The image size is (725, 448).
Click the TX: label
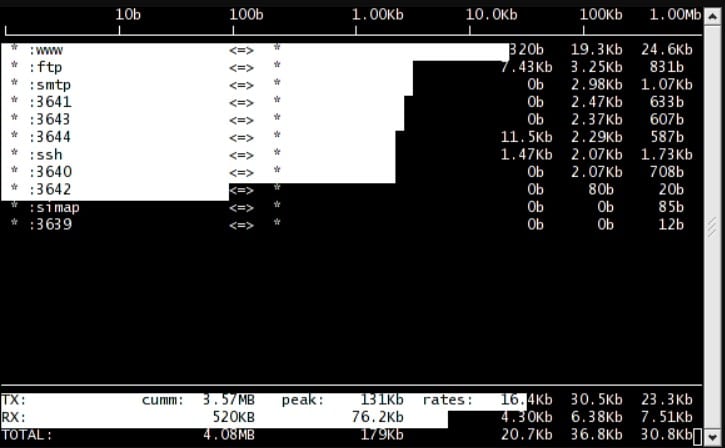[13, 400]
